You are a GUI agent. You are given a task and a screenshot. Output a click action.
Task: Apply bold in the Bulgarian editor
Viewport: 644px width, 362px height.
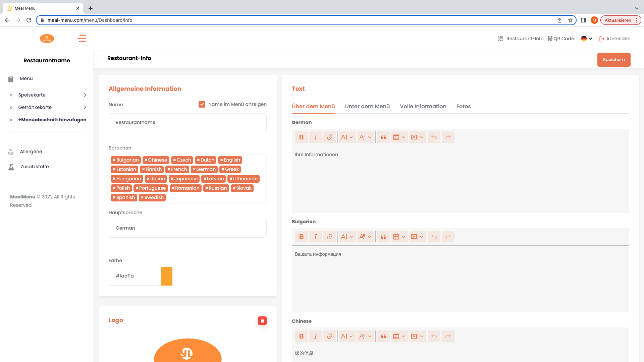point(301,237)
